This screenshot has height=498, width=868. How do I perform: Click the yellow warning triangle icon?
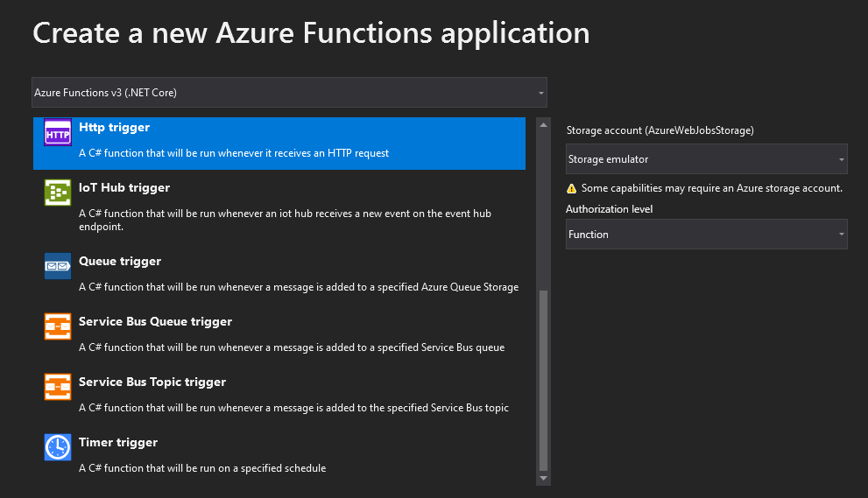pyautogui.click(x=571, y=189)
